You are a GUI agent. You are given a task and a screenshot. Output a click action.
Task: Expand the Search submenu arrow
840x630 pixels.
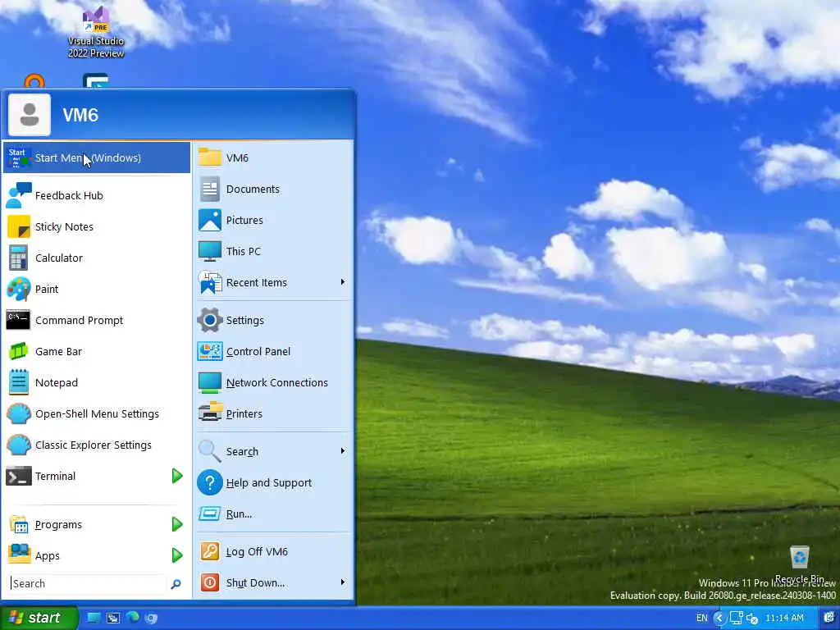[343, 451]
